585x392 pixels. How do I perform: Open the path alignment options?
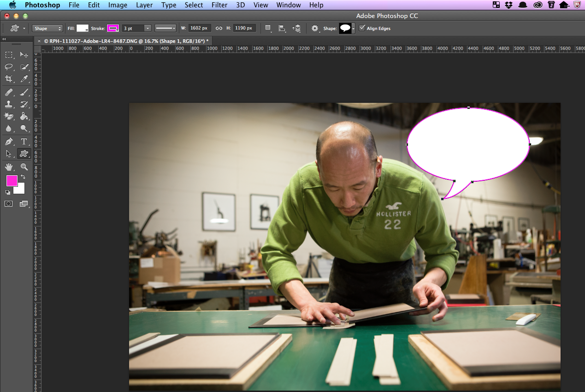point(282,29)
